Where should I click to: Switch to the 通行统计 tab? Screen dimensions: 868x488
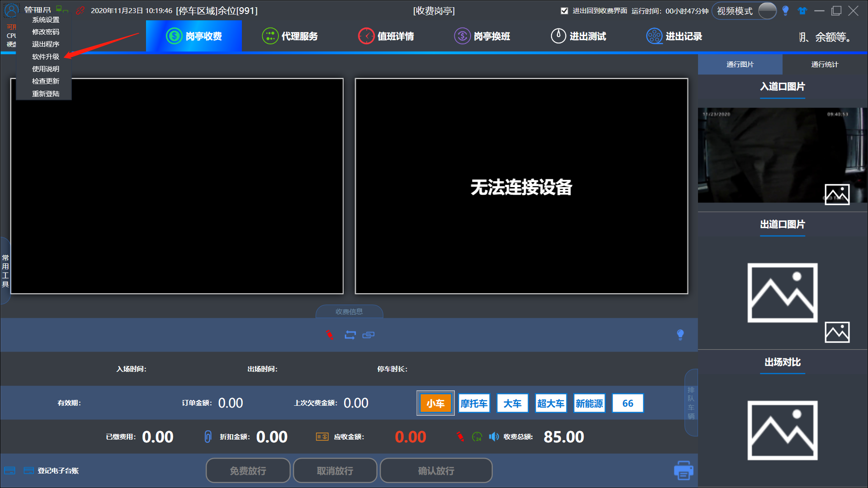pyautogui.click(x=825, y=65)
